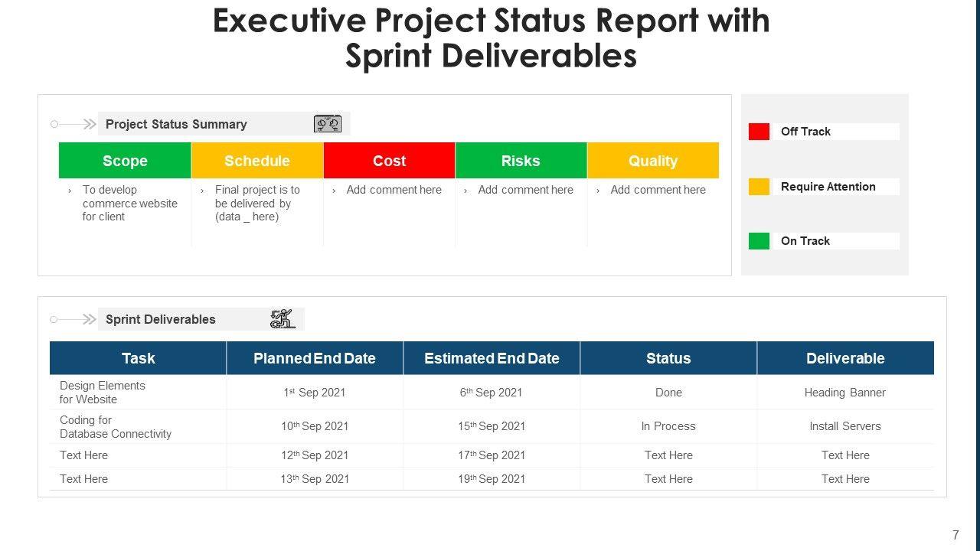Viewport: 980px width, 551px height.
Task: Click the 'Sprint Deliverables' section heading
Action: pyautogui.click(x=161, y=319)
